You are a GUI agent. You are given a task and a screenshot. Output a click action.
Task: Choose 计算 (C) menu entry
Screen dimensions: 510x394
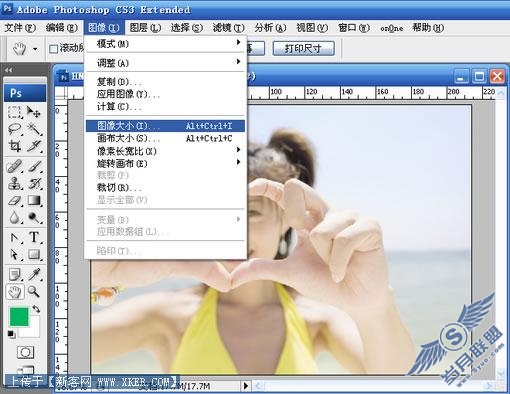click(x=165, y=107)
